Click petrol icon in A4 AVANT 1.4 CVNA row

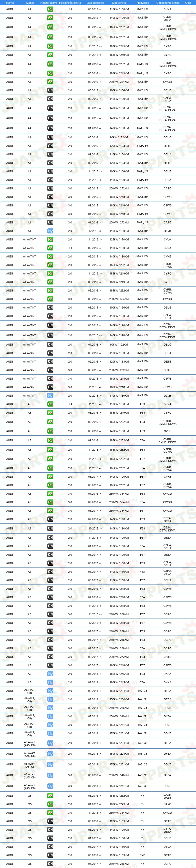pyautogui.click(x=50, y=248)
